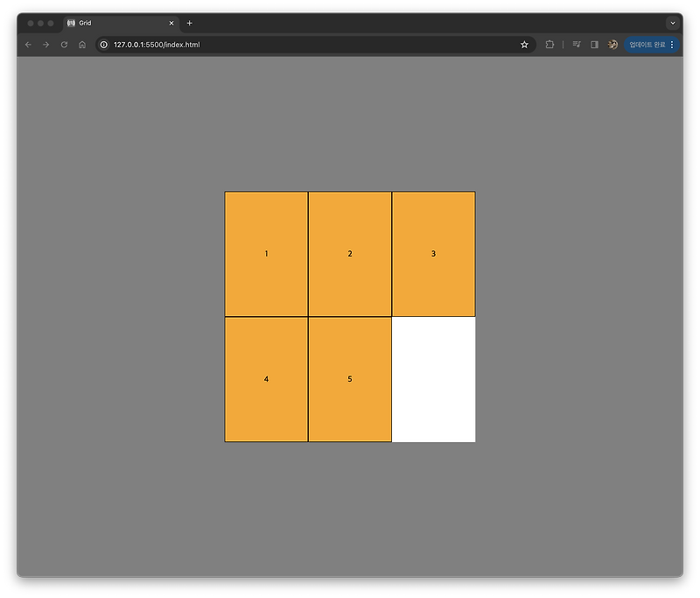This screenshot has height=598, width=700.
Task: Click the orange grid cell numbered 1
Action: pyautogui.click(x=266, y=253)
